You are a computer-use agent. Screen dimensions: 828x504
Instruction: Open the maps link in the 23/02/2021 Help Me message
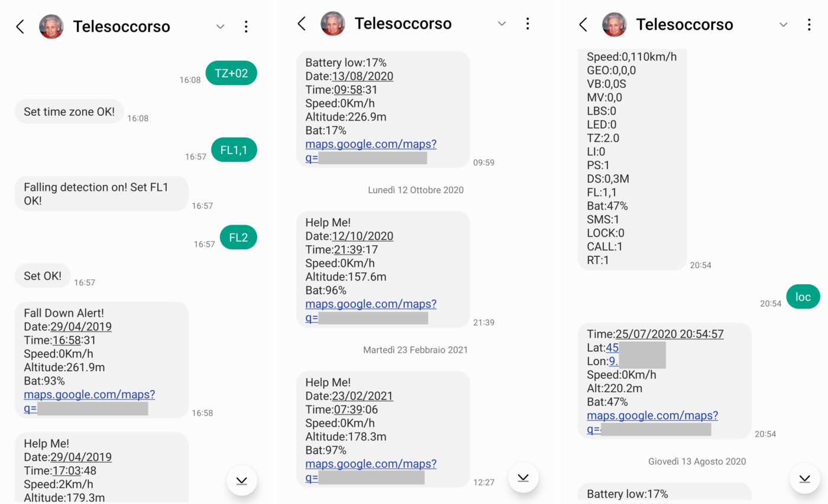coord(371,464)
